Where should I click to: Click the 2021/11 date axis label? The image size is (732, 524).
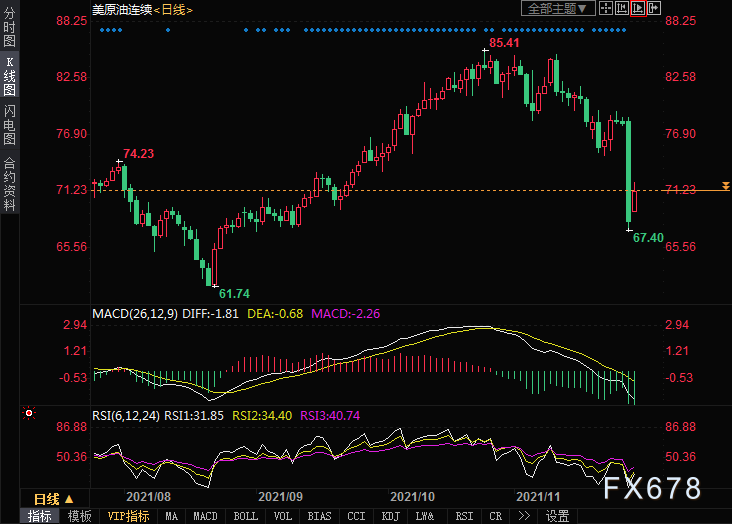click(538, 496)
